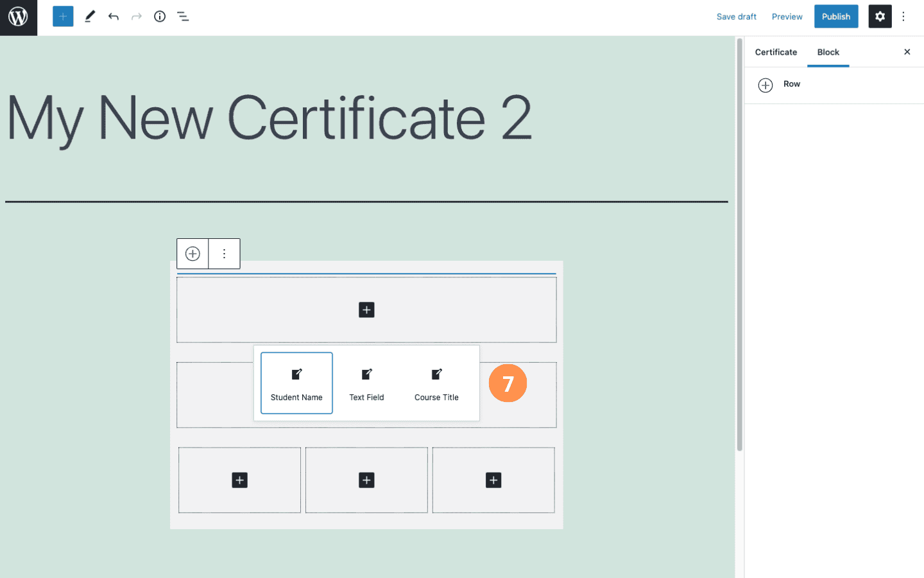
Task: Redo the last undone change
Action: (x=137, y=17)
